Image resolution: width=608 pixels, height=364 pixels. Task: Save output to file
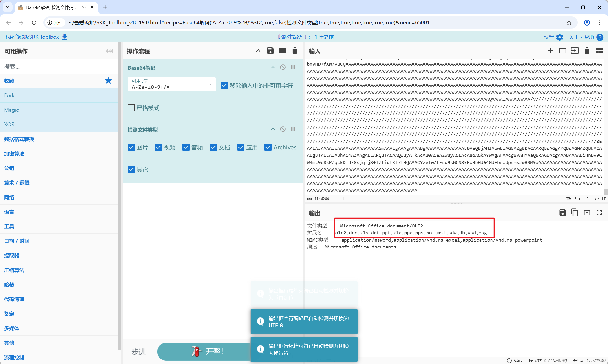[x=562, y=212]
